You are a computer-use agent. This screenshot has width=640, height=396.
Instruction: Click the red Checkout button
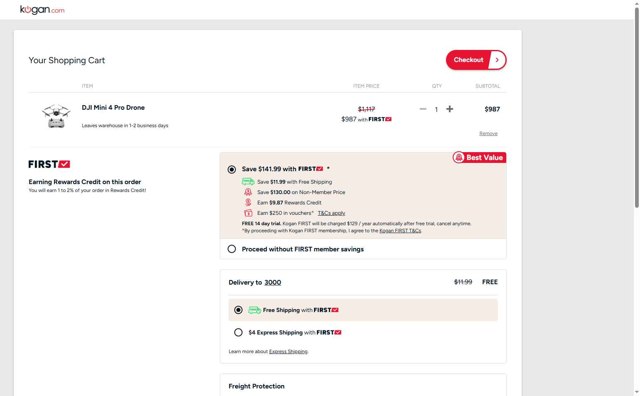tap(476, 60)
